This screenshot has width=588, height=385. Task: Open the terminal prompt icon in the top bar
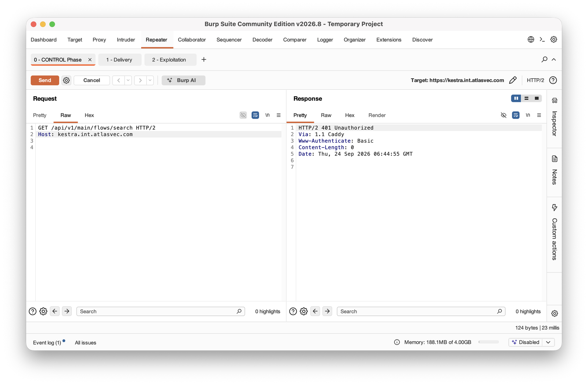(542, 39)
